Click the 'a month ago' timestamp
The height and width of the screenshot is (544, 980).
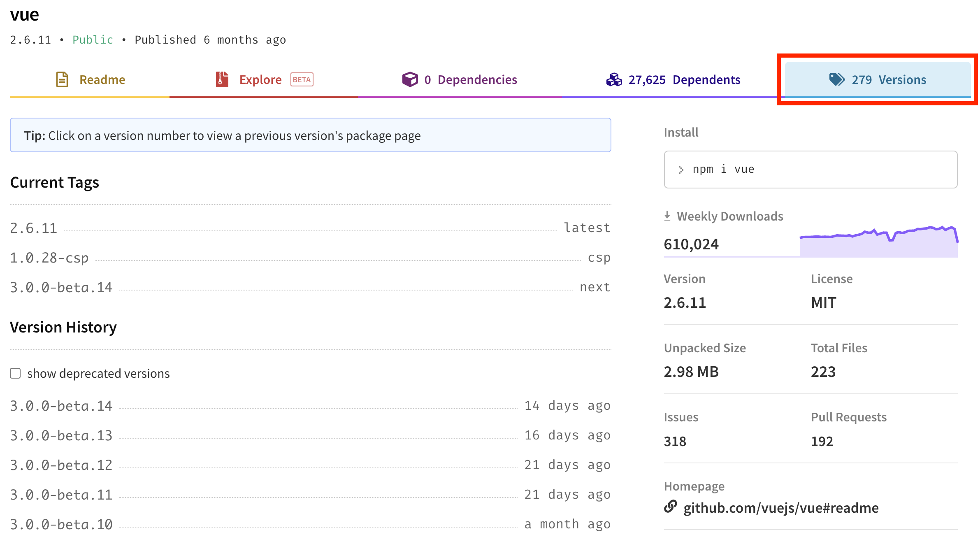(567, 524)
